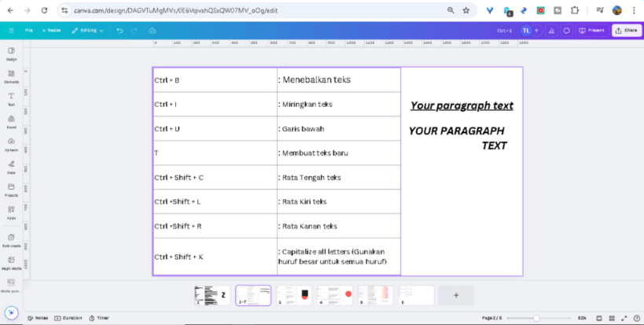Image resolution: width=644 pixels, height=325 pixels.
Task: Open the Apps panel
Action: click(x=11, y=212)
